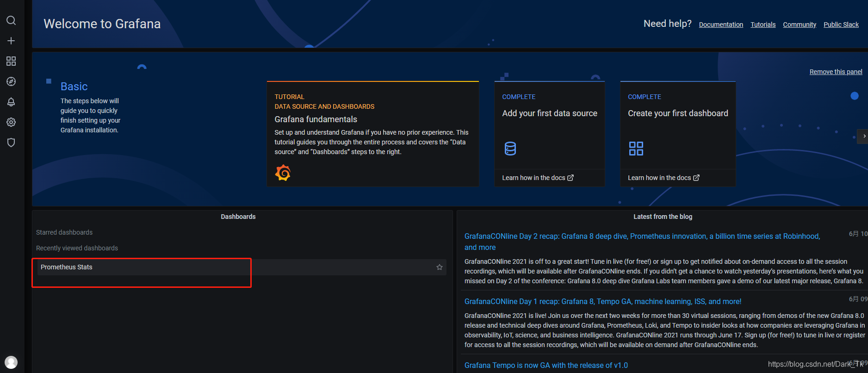Click the user avatar at sidebar bottom
868x373 pixels.
(11, 362)
